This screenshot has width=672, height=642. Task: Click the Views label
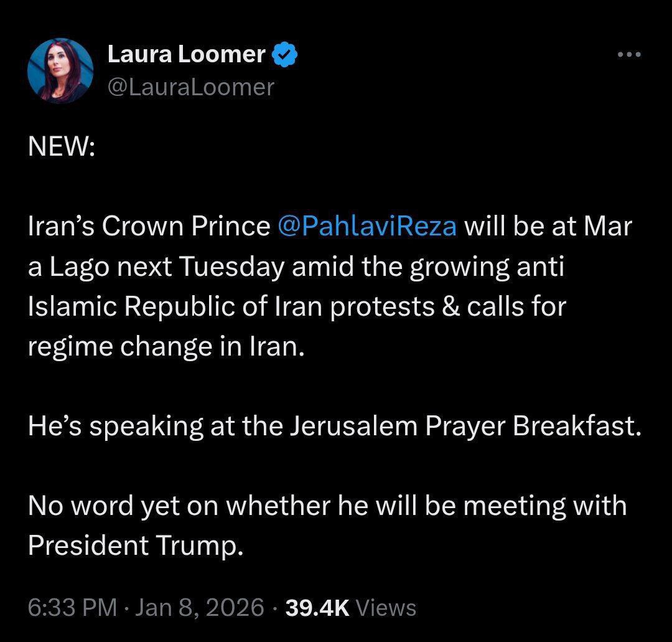[389, 607]
